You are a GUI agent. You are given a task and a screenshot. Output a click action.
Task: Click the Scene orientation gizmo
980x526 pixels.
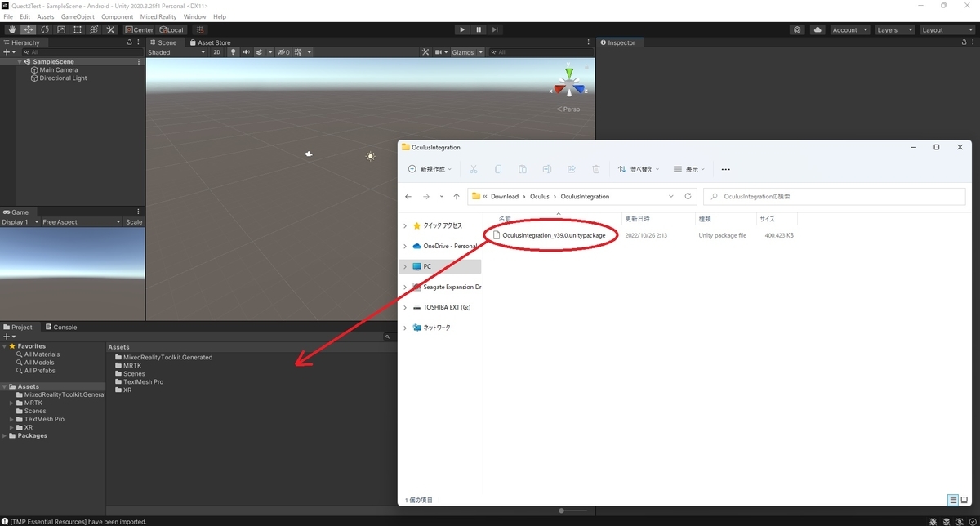569,84
